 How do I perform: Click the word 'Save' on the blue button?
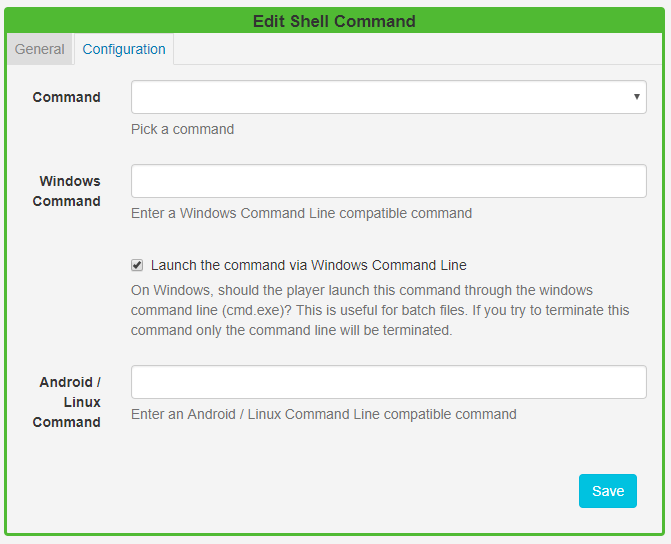[607, 491]
